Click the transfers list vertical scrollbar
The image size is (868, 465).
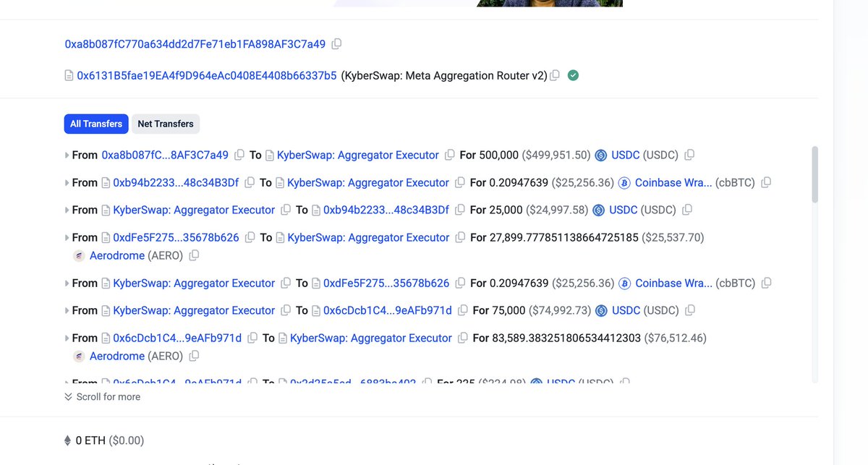815,174
